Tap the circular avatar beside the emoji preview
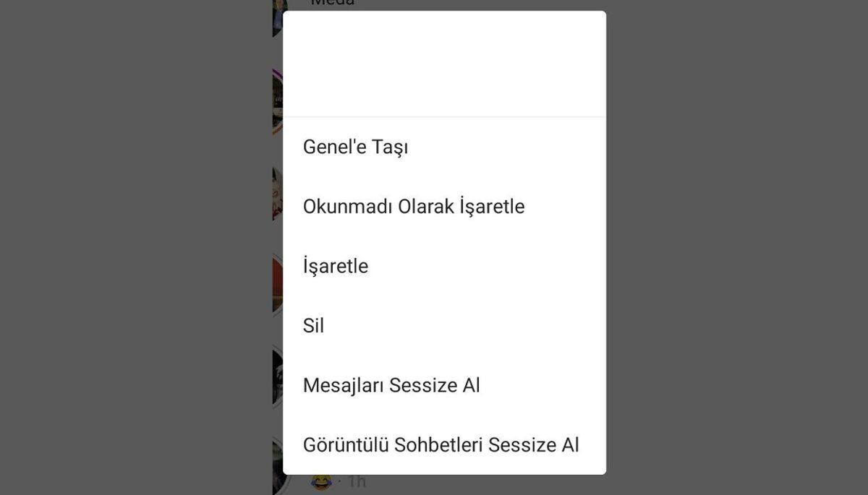This screenshot has width=868, height=495. coord(278,466)
